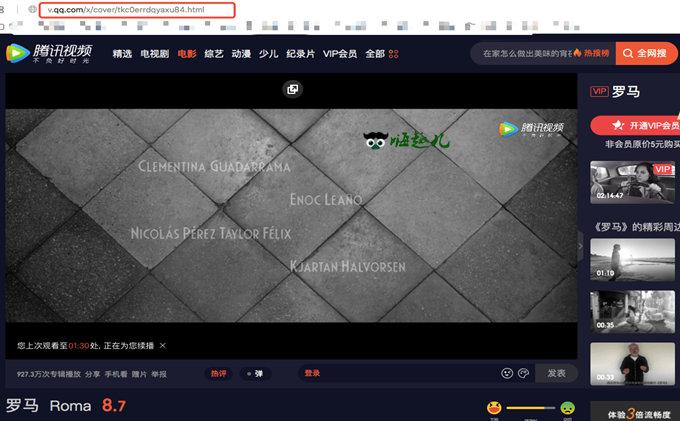Click the 分享 share link
The height and width of the screenshot is (421, 680).
point(92,374)
